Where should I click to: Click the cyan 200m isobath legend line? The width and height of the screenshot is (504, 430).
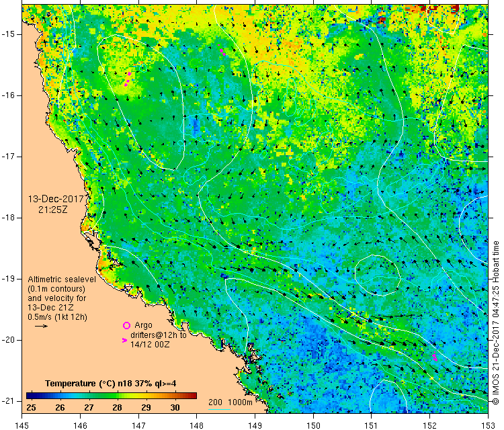point(219,409)
